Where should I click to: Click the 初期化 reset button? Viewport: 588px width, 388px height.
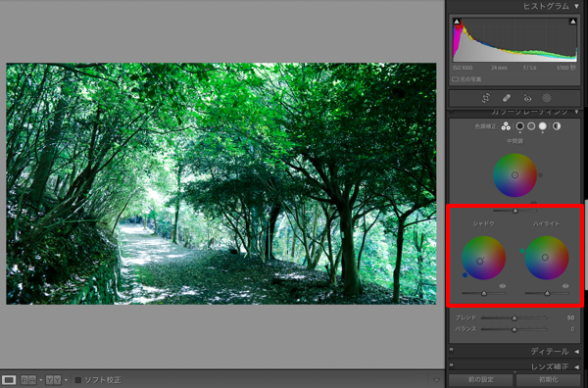(548, 380)
